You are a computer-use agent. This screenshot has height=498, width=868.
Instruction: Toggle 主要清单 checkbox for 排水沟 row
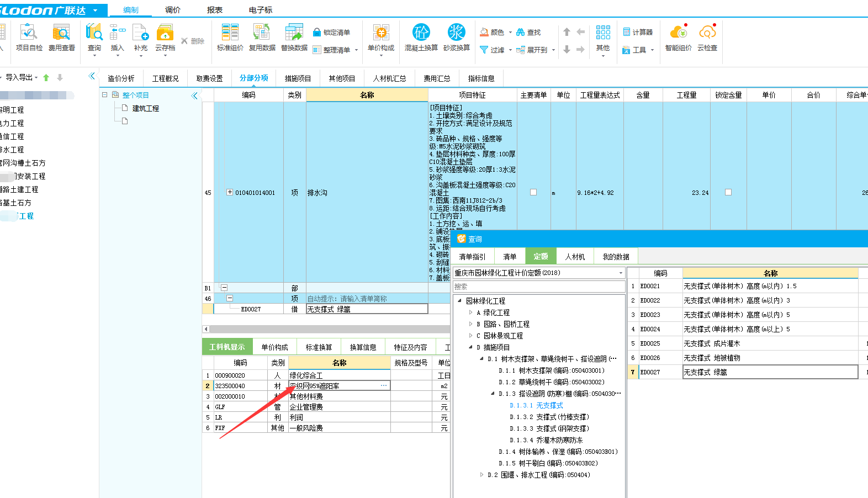click(x=533, y=192)
